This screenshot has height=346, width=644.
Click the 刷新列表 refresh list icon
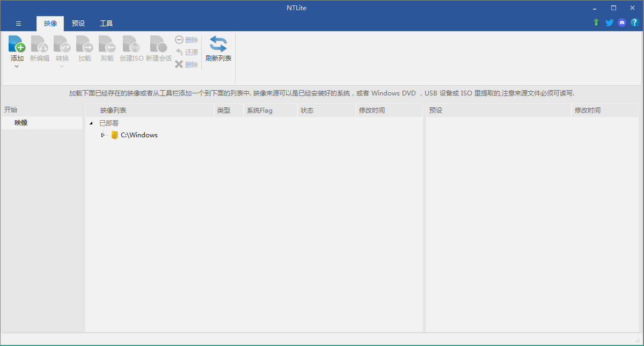point(218,45)
